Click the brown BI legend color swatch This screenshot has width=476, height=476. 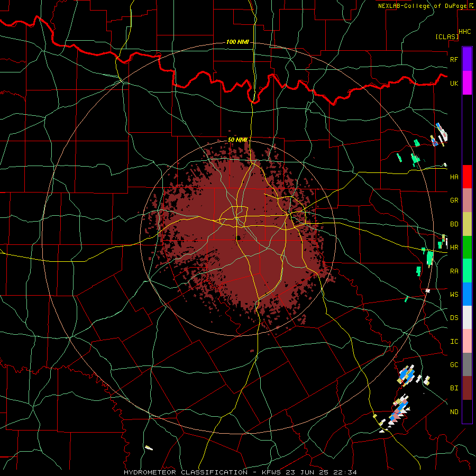[467, 388]
